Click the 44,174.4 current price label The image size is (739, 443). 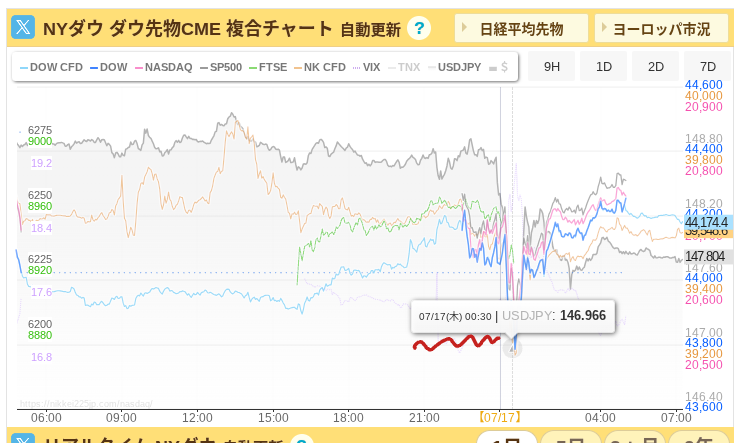click(x=706, y=222)
